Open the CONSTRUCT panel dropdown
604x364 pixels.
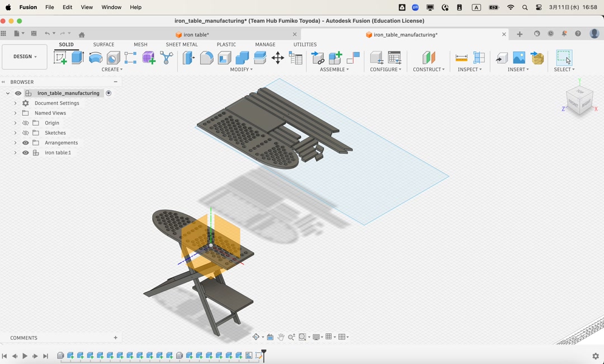click(429, 69)
